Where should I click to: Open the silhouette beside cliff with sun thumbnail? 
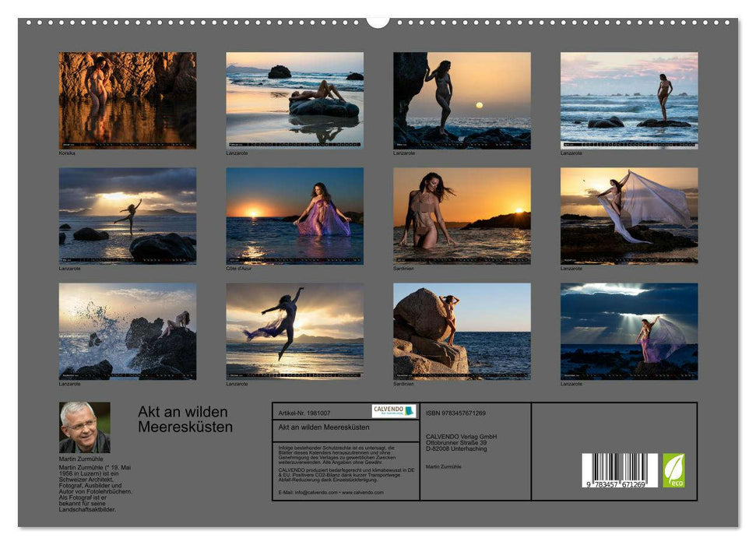[x=462, y=100]
